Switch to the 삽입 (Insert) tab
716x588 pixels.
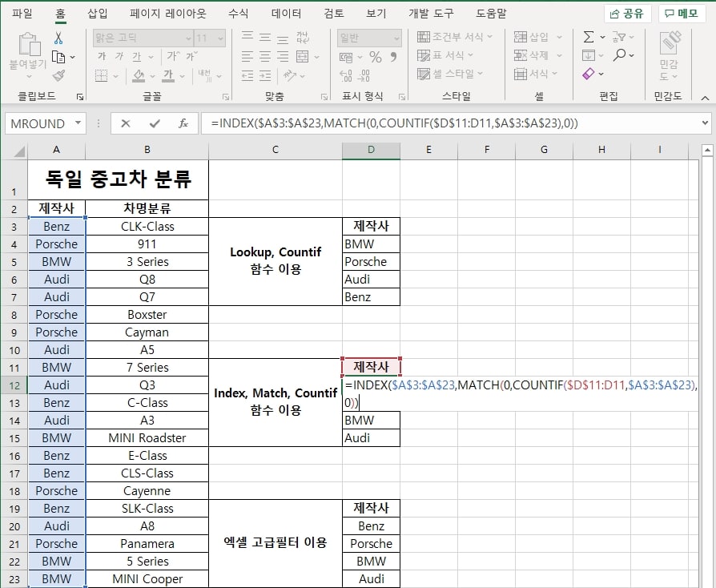[x=98, y=14]
